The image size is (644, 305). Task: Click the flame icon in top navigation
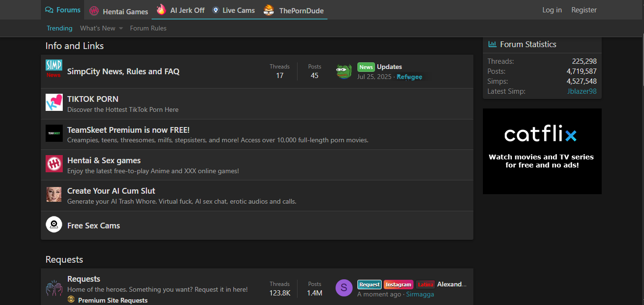[162, 10]
